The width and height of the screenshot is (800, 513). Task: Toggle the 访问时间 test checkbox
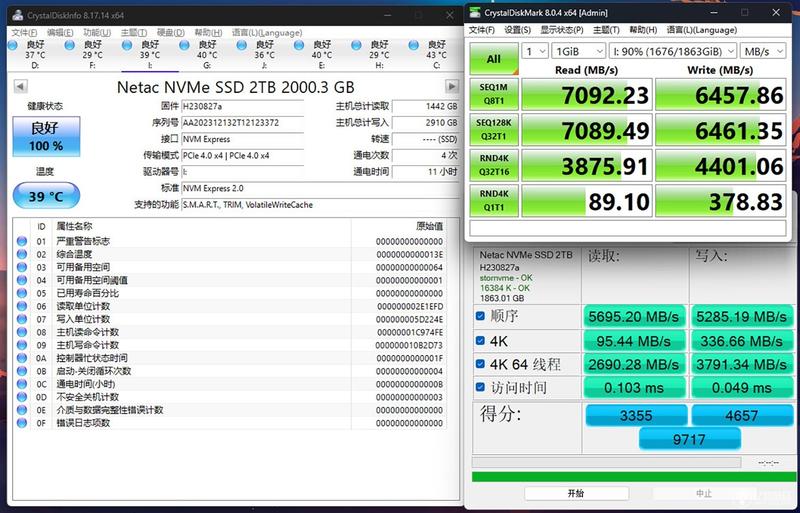coord(480,387)
